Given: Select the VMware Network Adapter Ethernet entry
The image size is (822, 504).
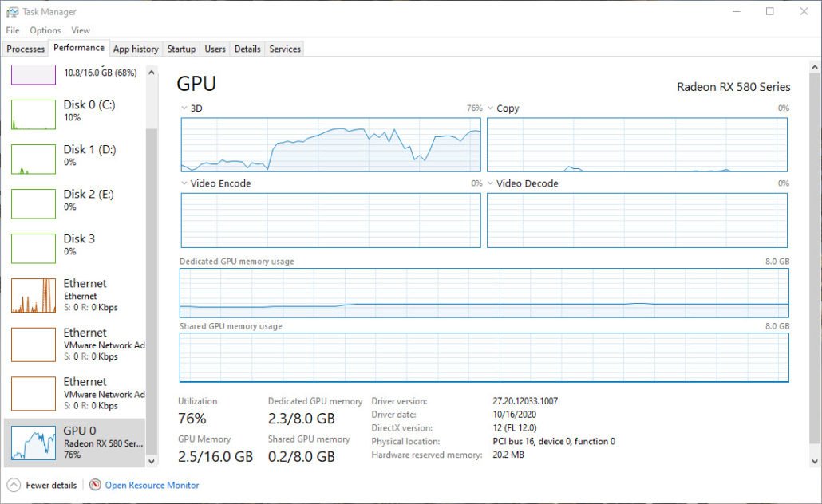Looking at the screenshot, I should pos(76,345).
